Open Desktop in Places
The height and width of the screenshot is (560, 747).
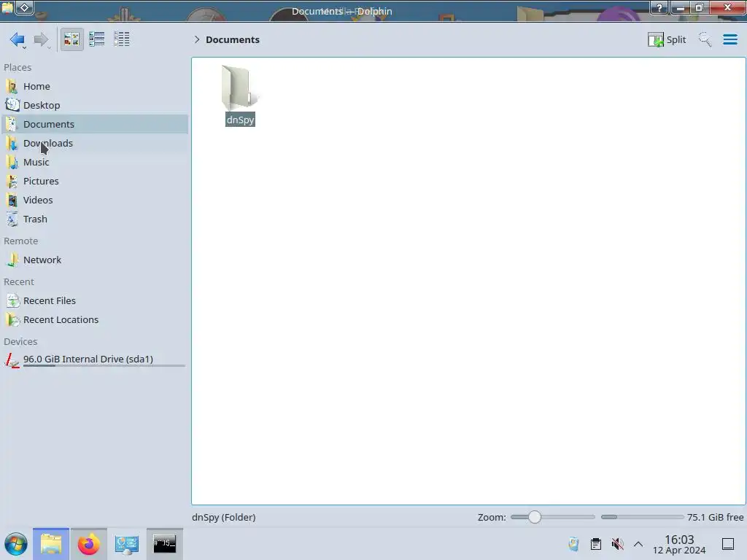(x=95, y=105)
